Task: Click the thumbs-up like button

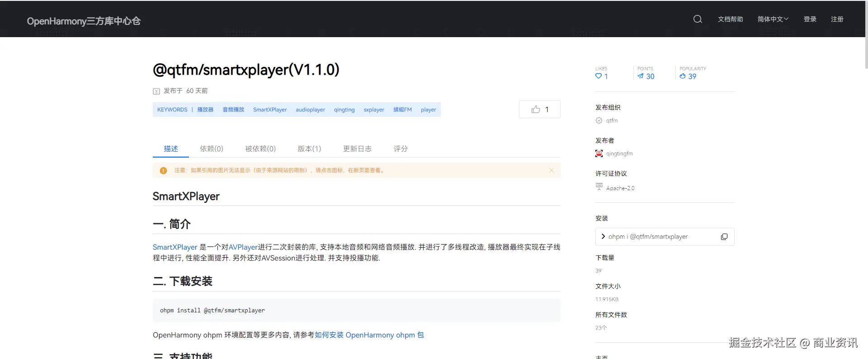Action: point(540,109)
